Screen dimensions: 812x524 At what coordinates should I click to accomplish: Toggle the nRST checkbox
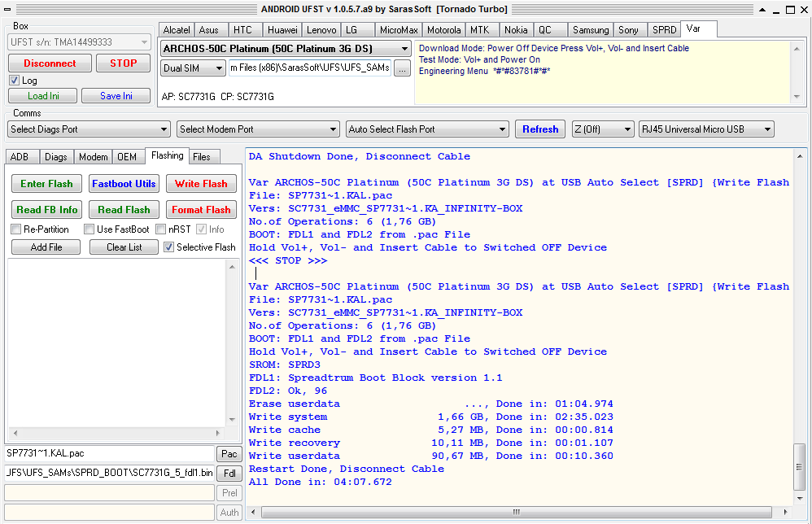pos(160,229)
